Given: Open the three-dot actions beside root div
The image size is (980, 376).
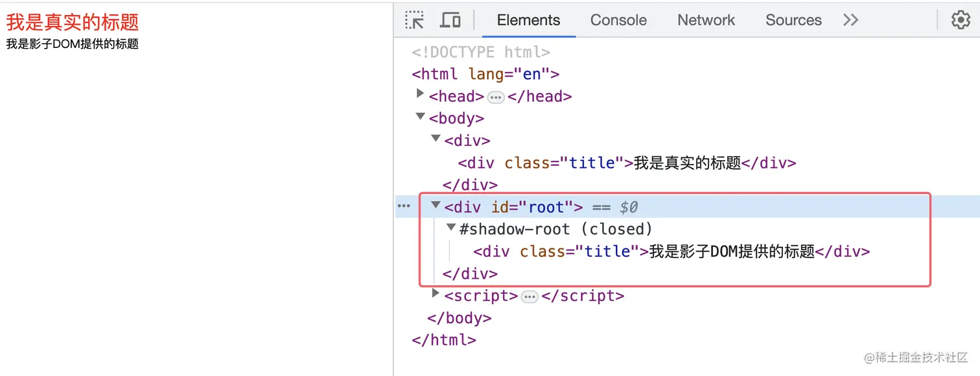Looking at the screenshot, I should coord(404,206).
